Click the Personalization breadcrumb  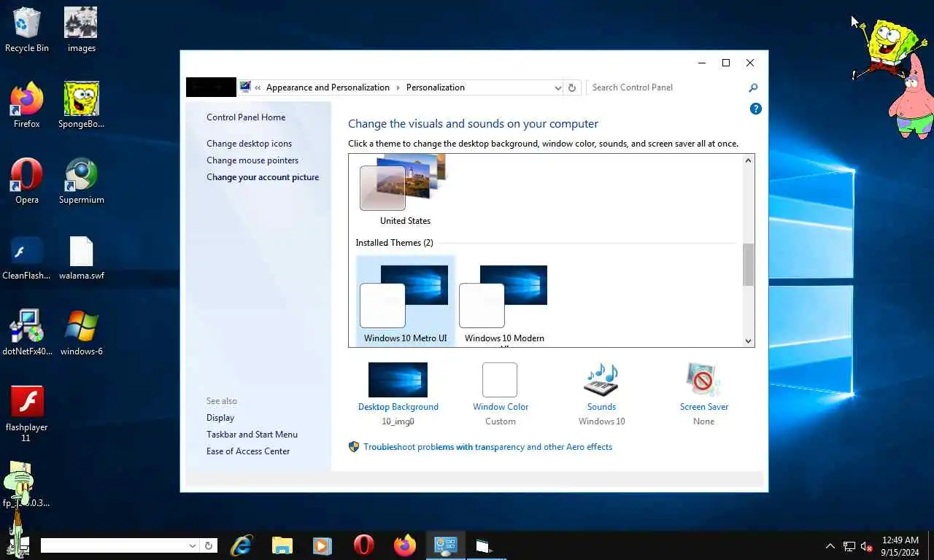coord(436,87)
